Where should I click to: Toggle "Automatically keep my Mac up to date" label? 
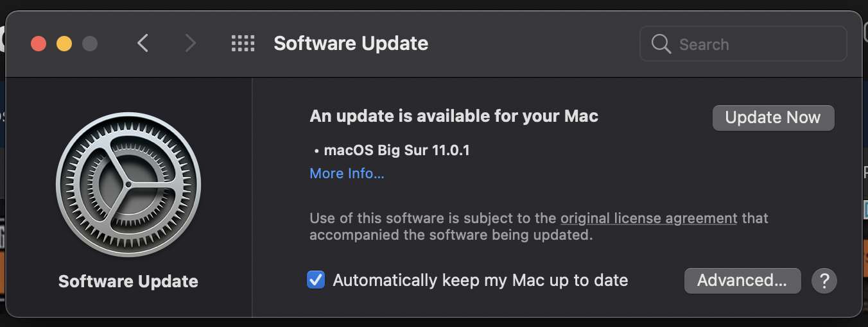pos(480,280)
